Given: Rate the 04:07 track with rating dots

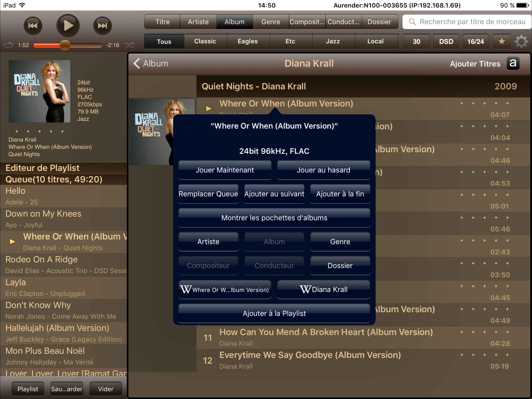Looking at the screenshot, I should [x=484, y=103].
